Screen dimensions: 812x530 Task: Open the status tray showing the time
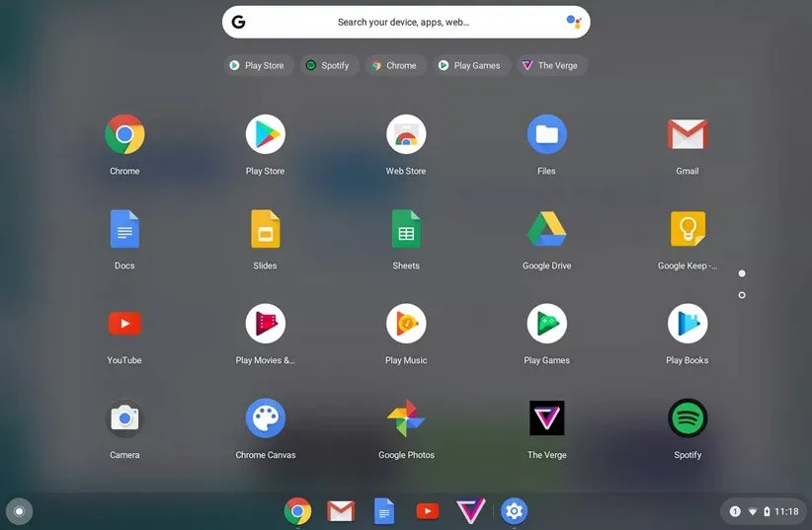(x=764, y=511)
